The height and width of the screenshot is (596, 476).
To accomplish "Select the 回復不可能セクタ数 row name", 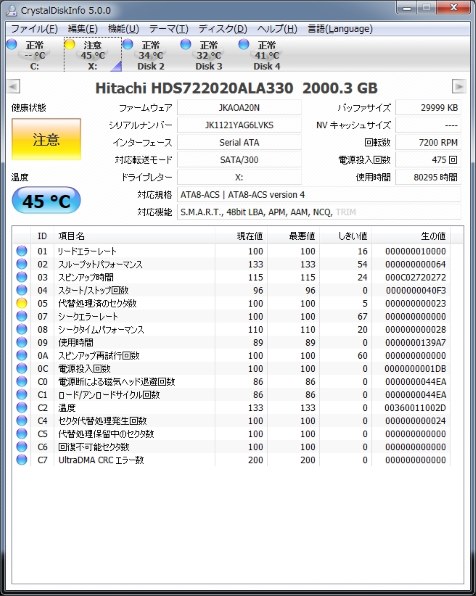I will pyautogui.click(x=94, y=447).
